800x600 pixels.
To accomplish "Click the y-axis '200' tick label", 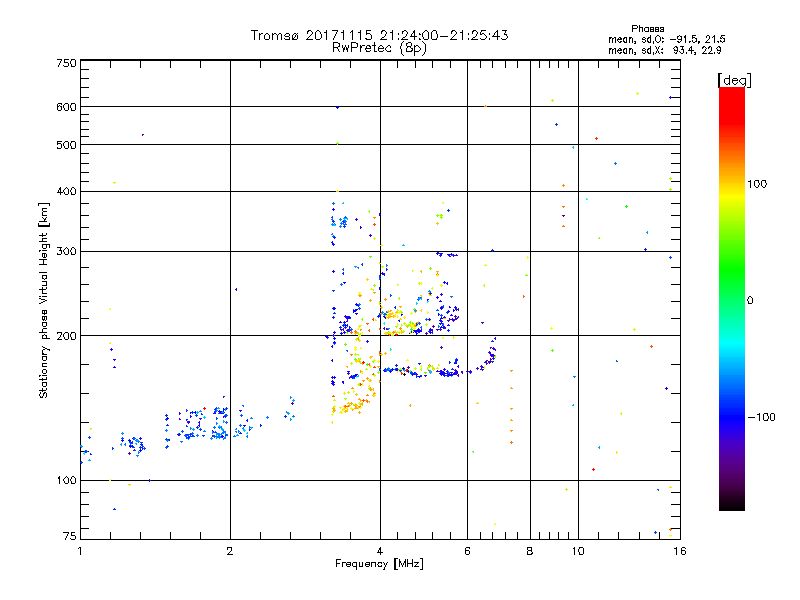I will click(66, 336).
